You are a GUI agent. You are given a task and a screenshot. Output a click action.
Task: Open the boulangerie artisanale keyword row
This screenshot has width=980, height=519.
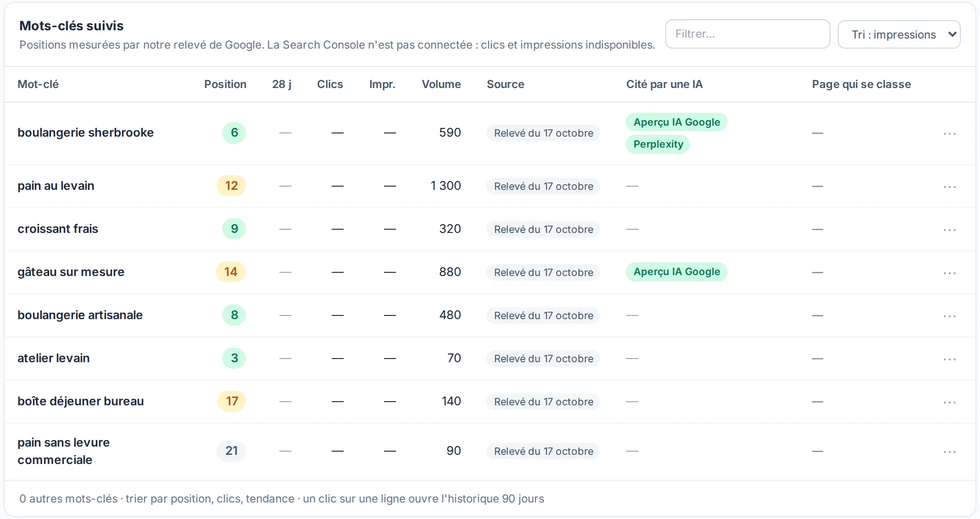tap(490, 315)
